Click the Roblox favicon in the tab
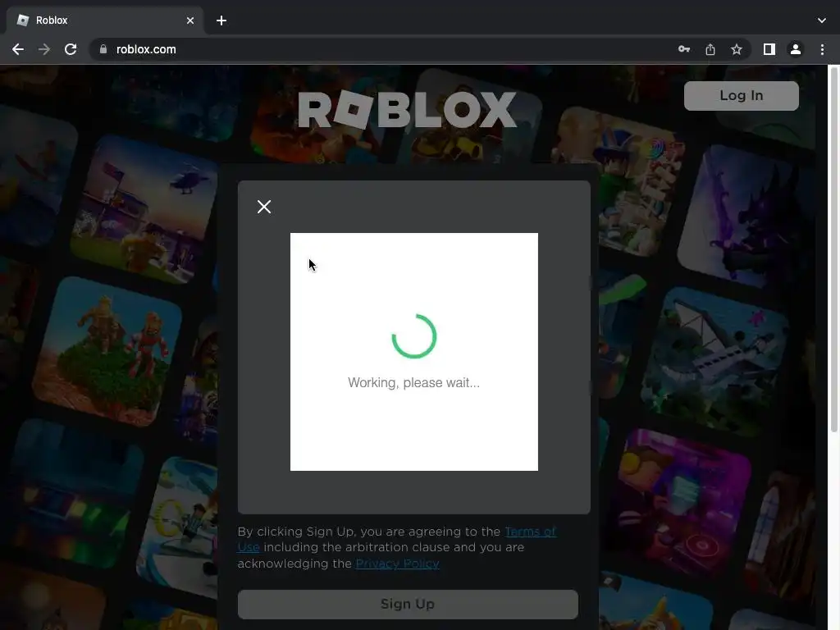Viewport: 840px width, 630px height. click(23, 21)
